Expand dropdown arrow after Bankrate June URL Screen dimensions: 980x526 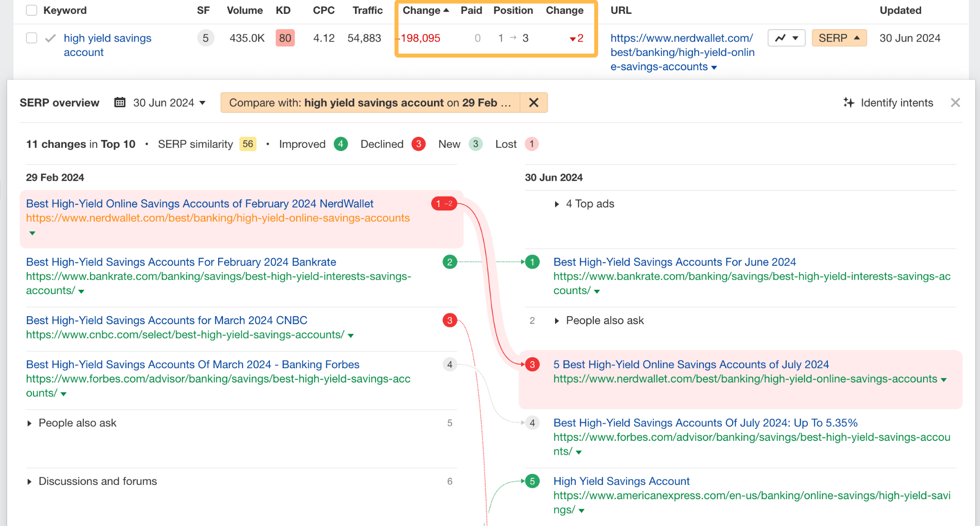(597, 291)
